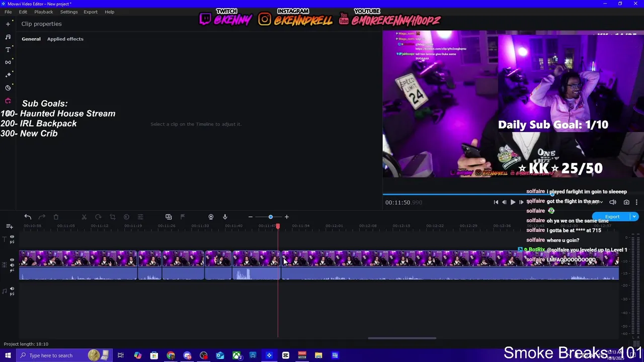Image resolution: width=644 pixels, height=362 pixels.
Task: Zoom out the timeline with minus
Action: (250, 217)
